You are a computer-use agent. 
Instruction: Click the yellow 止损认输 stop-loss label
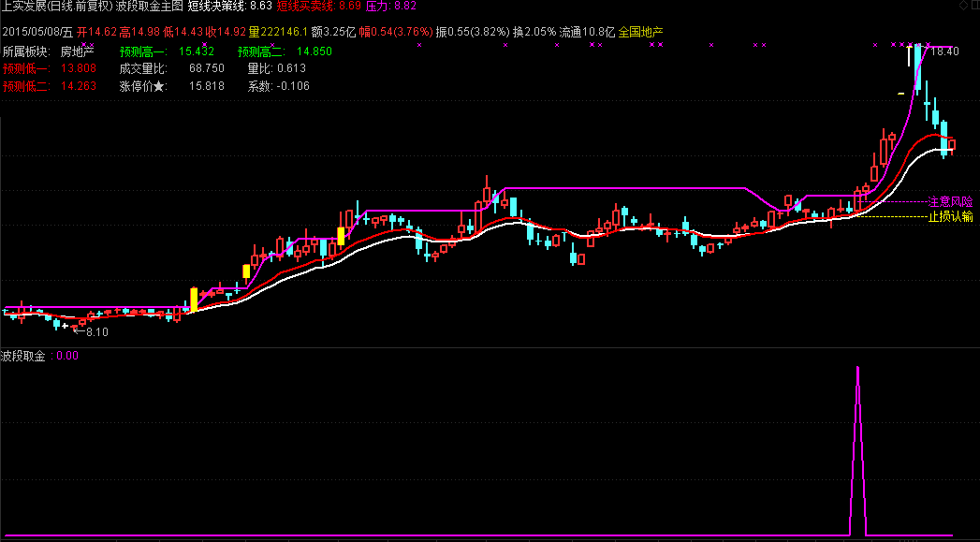point(950,217)
